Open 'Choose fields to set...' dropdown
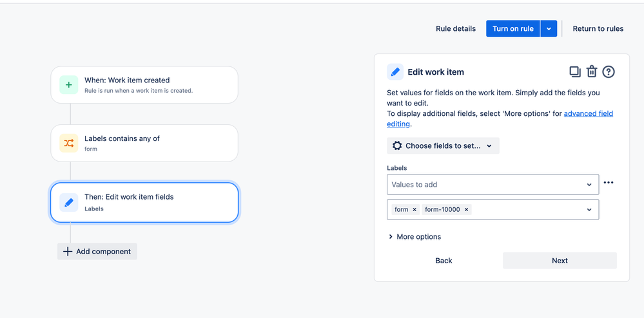This screenshot has height=318, width=644. coord(443,145)
